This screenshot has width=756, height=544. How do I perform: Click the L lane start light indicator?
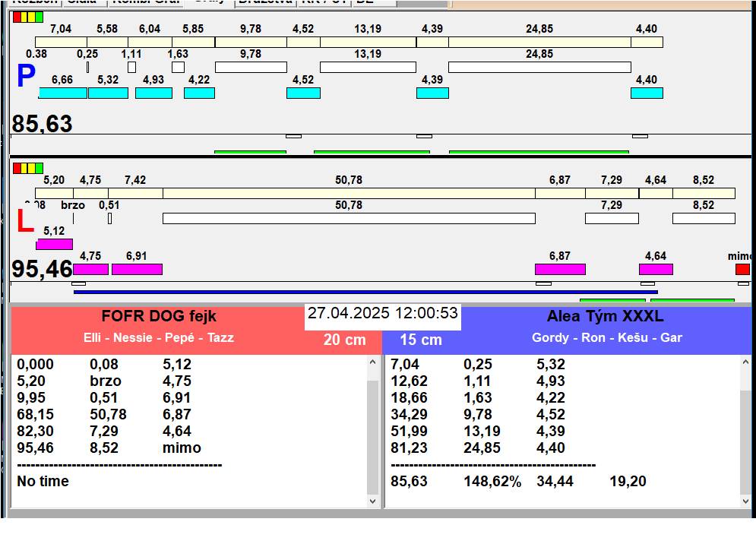28,168
